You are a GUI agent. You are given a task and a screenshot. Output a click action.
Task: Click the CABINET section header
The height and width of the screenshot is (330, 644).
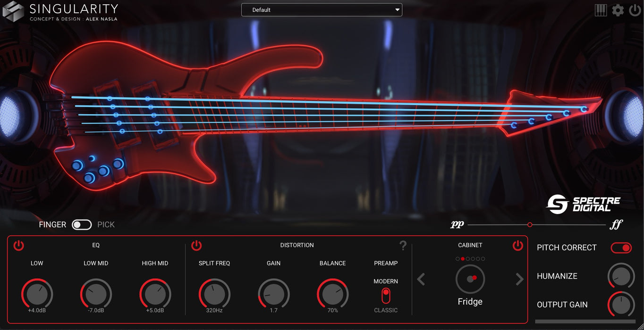(470, 245)
